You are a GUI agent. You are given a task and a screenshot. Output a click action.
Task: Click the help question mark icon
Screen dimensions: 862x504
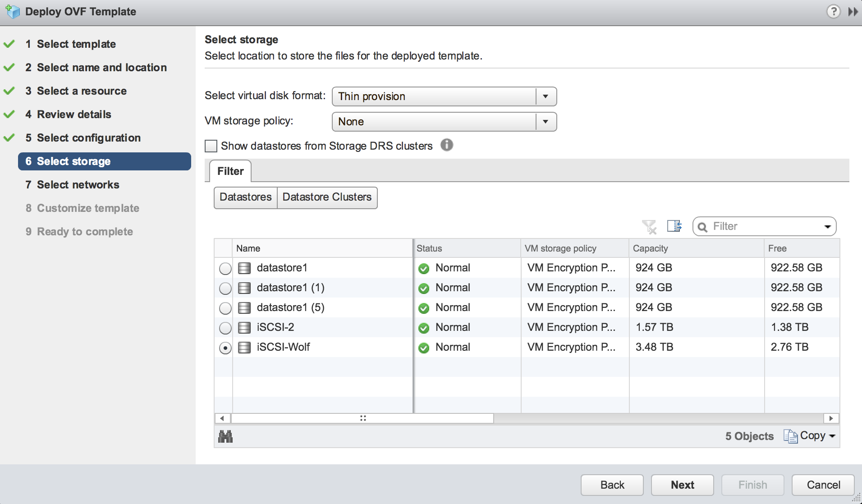click(x=833, y=11)
